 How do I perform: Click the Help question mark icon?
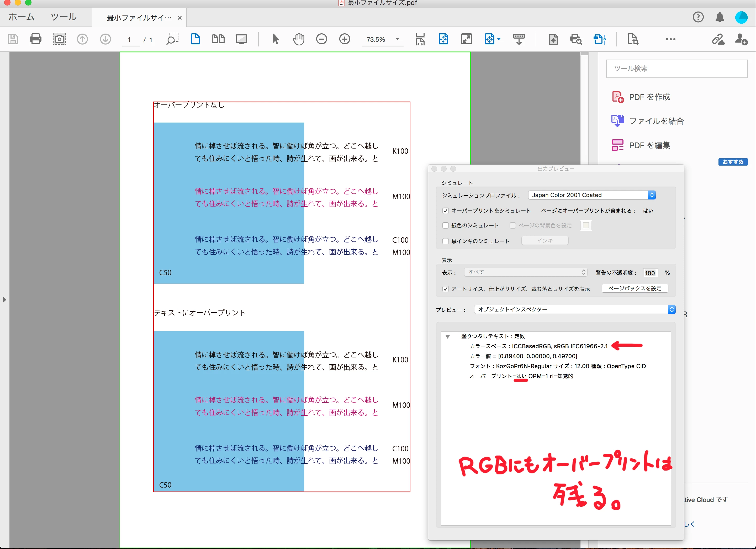(698, 17)
